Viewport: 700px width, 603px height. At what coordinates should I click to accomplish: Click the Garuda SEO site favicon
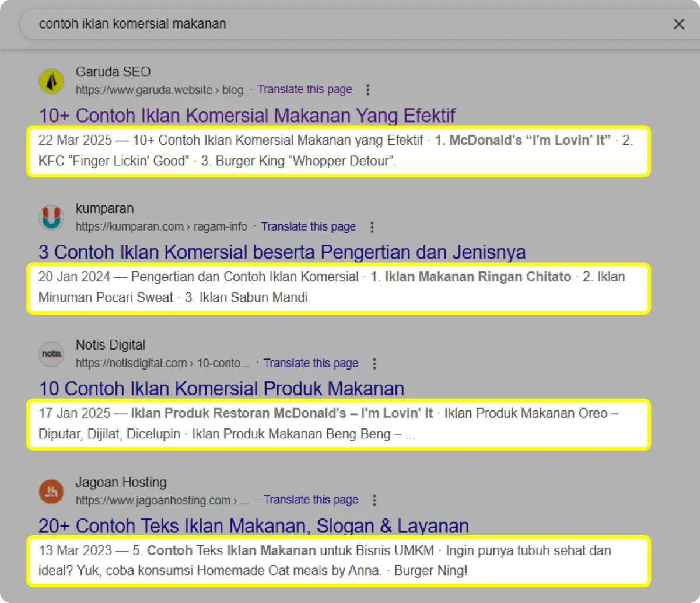tap(51, 81)
